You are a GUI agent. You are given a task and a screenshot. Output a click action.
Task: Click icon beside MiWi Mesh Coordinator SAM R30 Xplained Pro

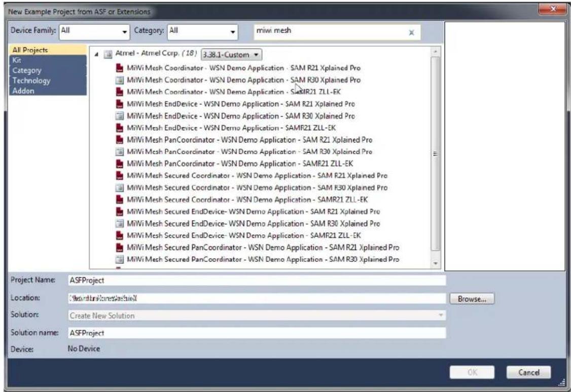click(x=120, y=80)
